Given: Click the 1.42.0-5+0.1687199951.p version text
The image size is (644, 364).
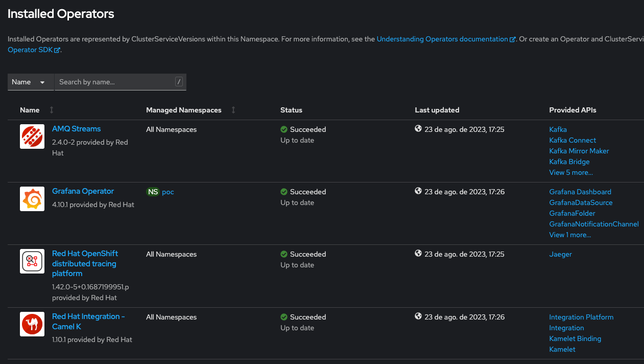Looking at the screenshot, I should pyautogui.click(x=90, y=287).
